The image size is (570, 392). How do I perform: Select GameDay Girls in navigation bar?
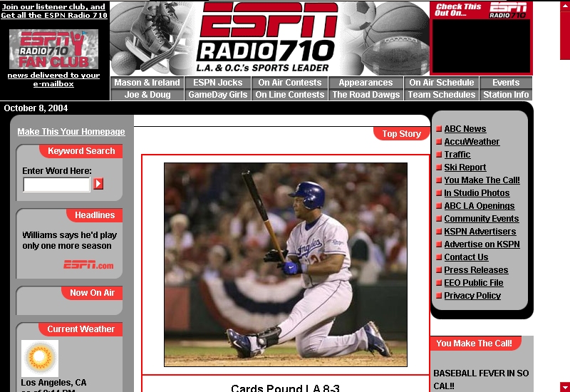tap(217, 95)
